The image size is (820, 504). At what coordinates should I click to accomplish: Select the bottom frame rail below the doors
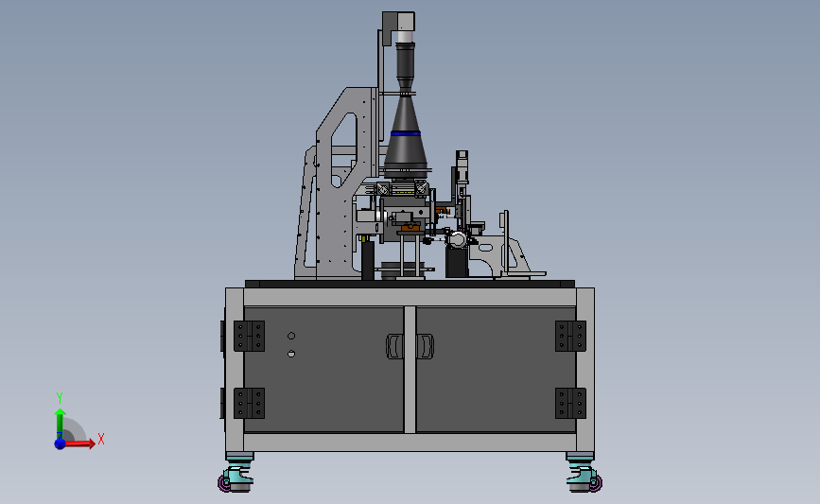[x=410, y=443]
